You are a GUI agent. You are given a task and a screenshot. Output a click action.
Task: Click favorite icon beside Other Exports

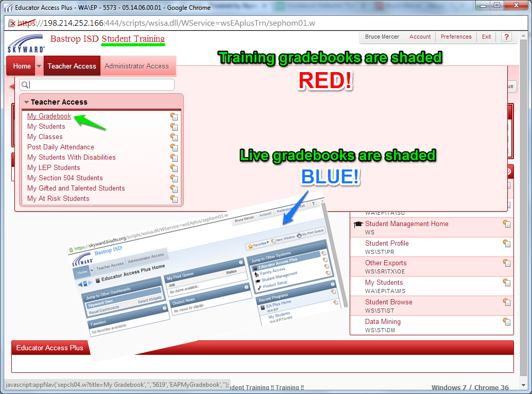tap(507, 263)
